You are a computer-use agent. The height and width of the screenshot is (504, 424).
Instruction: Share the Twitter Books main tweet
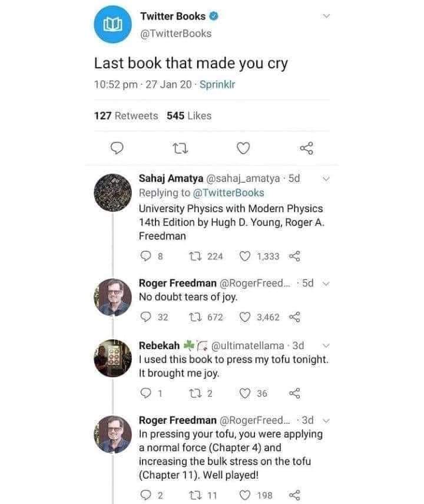coord(306,149)
